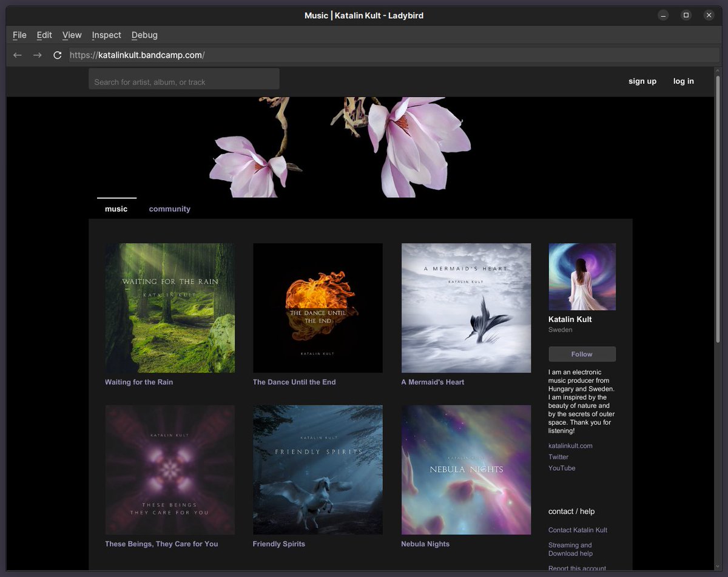Click the Katalin Kult artist name

(x=570, y=319)
